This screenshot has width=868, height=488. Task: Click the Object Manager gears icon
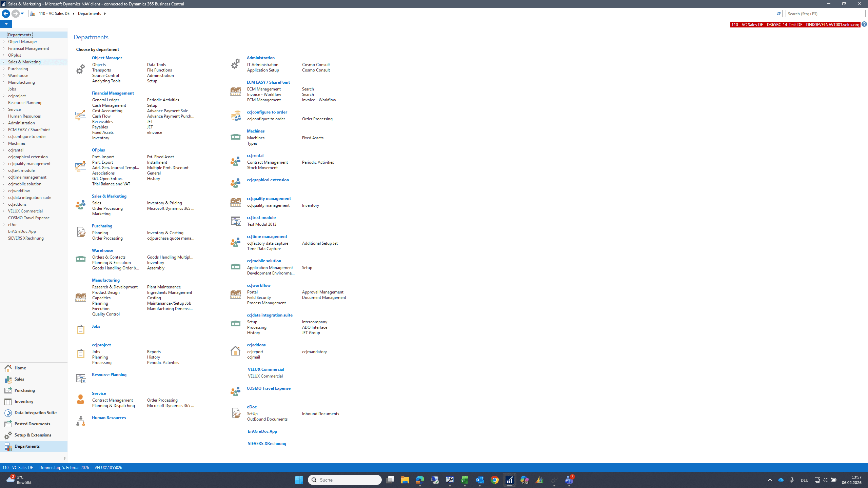point(81,69)
